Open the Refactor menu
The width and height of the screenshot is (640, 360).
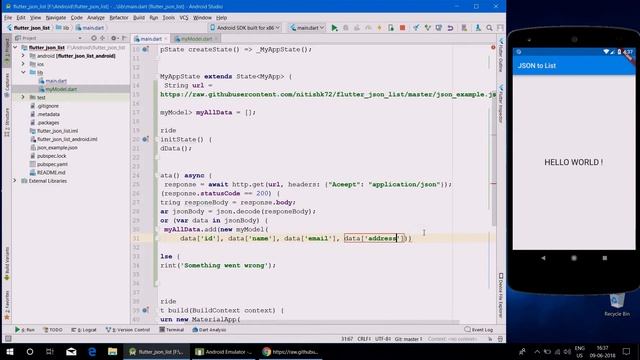coord(119,18)
